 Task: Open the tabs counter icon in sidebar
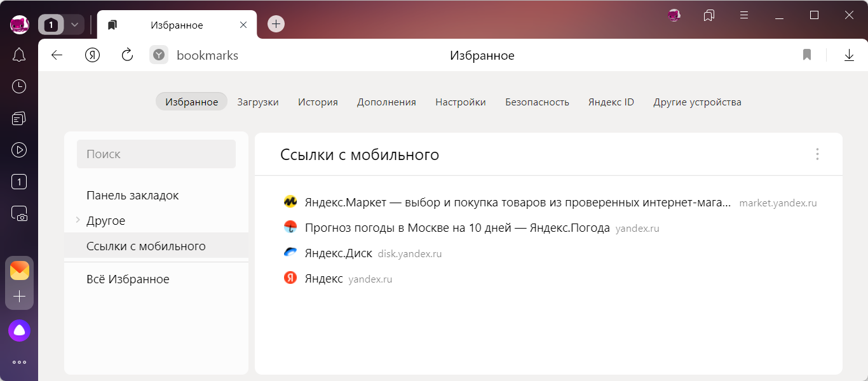point(19,182)
